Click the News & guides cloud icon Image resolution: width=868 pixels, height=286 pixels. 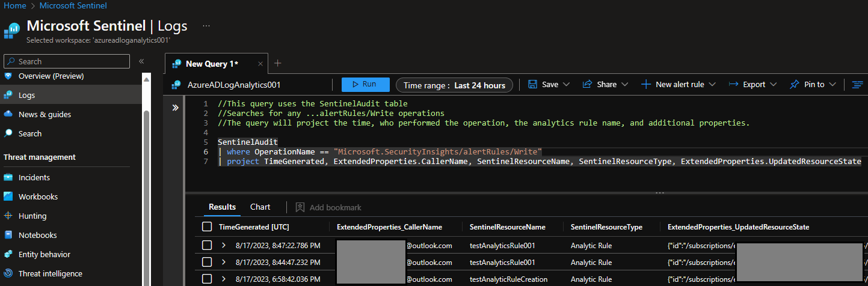[x=8, y=114]
